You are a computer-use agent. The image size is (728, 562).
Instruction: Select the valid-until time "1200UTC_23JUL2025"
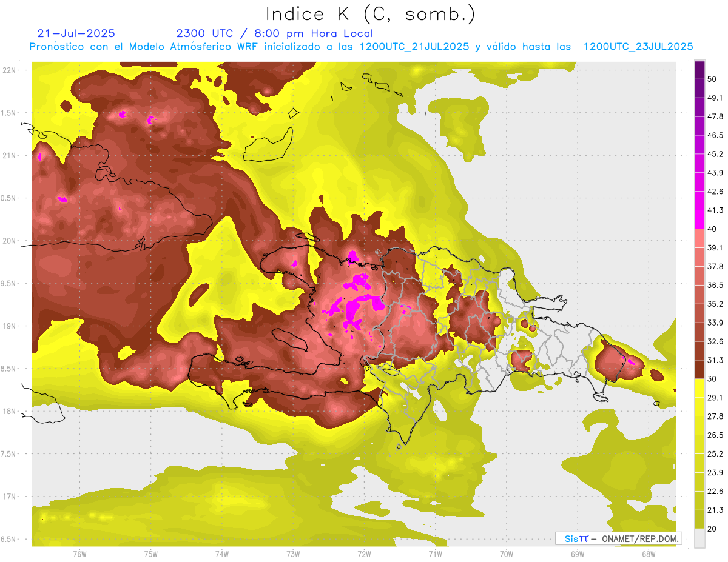(x=638, y=46)
